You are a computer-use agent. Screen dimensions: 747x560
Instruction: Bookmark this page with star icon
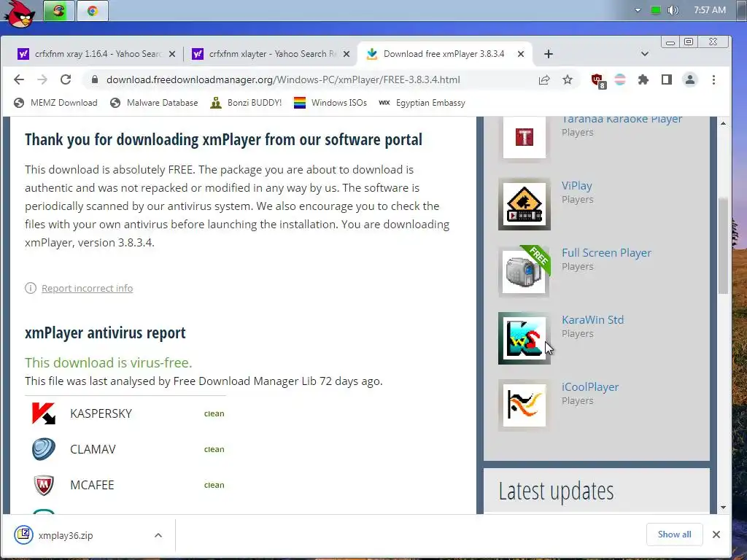point(567,79)
